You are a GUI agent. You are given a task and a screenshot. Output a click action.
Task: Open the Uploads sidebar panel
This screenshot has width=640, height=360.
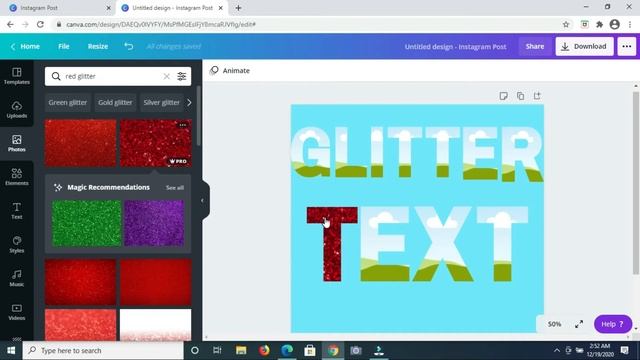pos(17,109)
